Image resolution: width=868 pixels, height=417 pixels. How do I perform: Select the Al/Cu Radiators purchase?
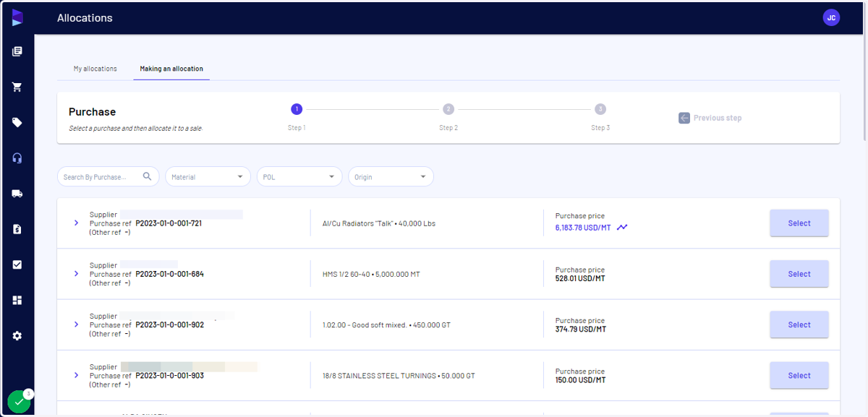coord(799,223)
